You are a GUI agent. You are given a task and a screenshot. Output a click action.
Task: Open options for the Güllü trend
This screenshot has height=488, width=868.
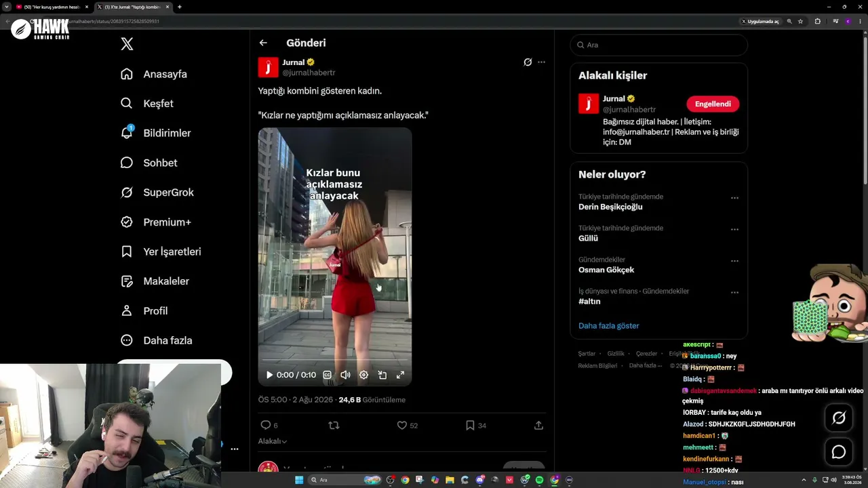click(734, 230)
